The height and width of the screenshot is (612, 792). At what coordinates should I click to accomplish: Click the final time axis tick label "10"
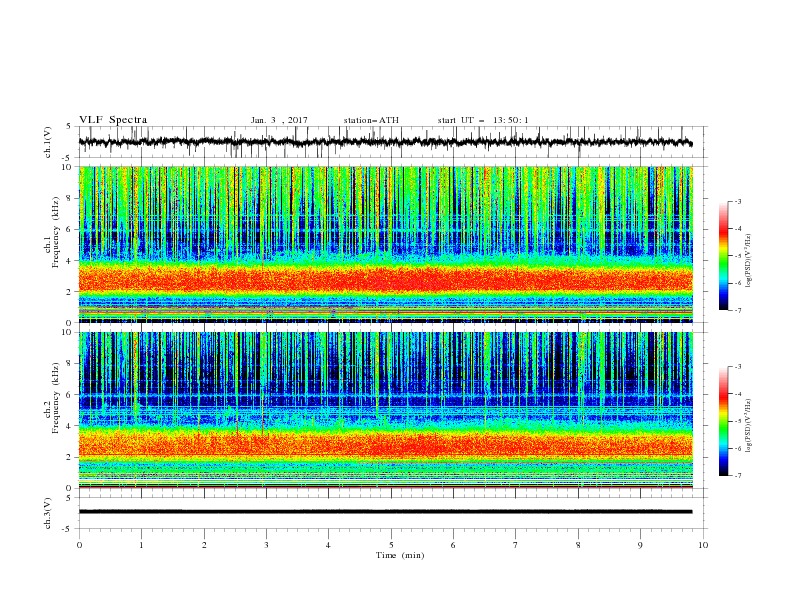pyautogui.click(x=703, y=545)
